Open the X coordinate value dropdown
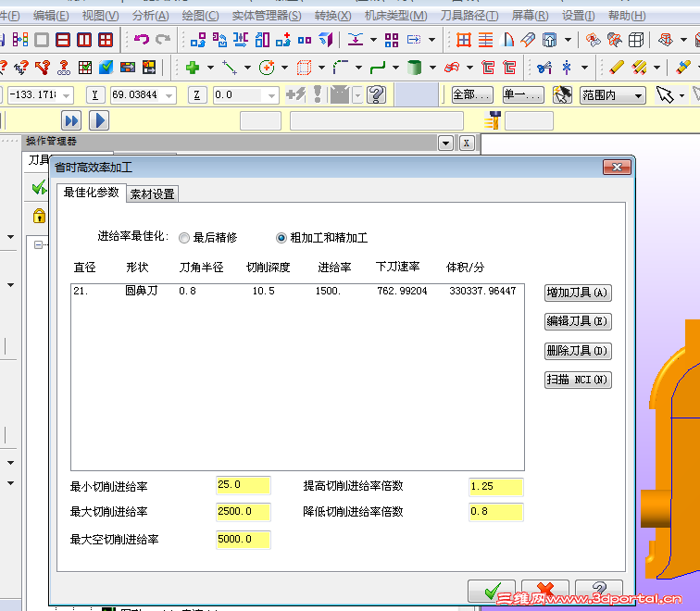 [x=66, y=95]
